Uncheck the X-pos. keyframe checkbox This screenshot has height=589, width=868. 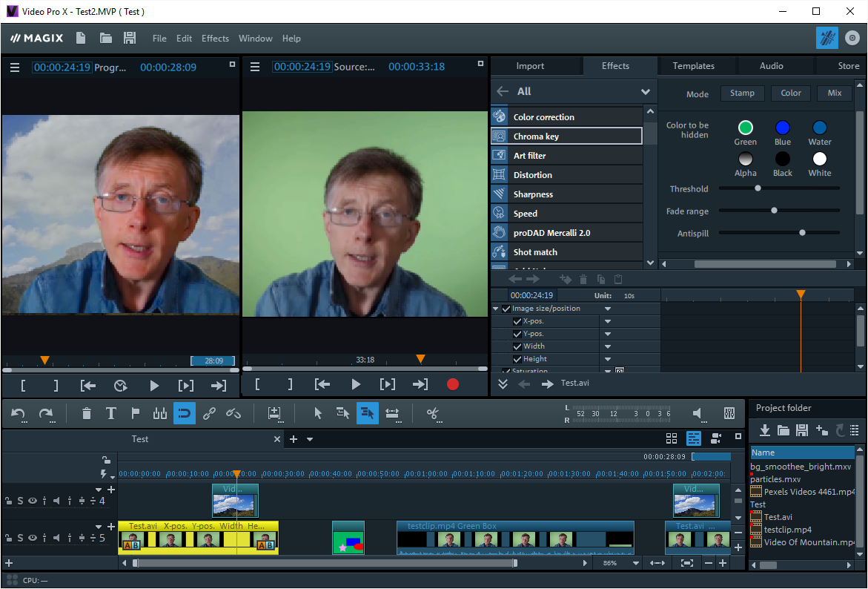[x=517, y=321]
